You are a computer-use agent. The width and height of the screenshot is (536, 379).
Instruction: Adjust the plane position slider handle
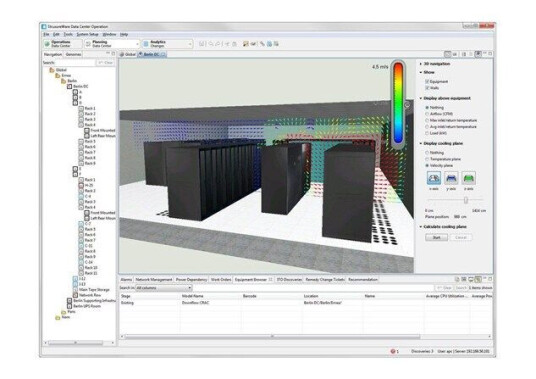pyautogui.click(x=466, y=200)
